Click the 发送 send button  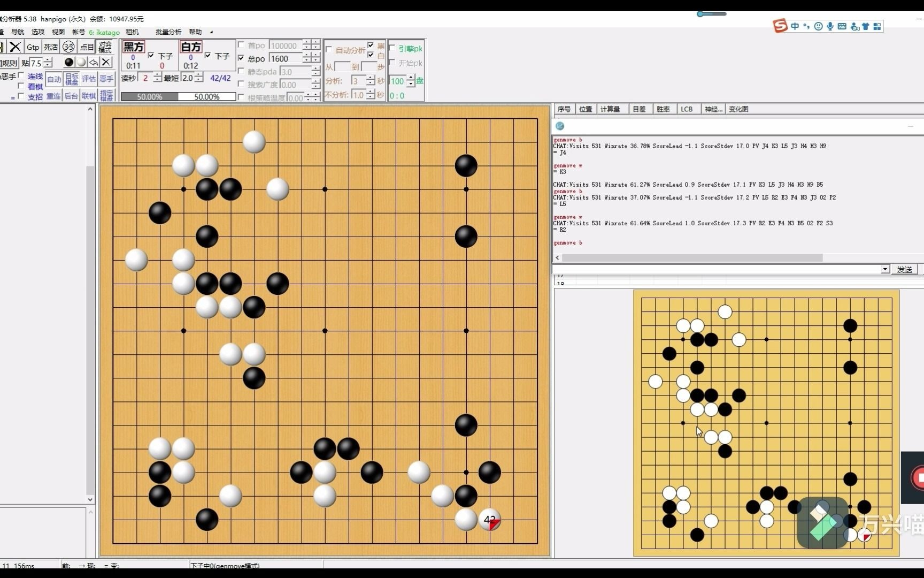(905, 269)
